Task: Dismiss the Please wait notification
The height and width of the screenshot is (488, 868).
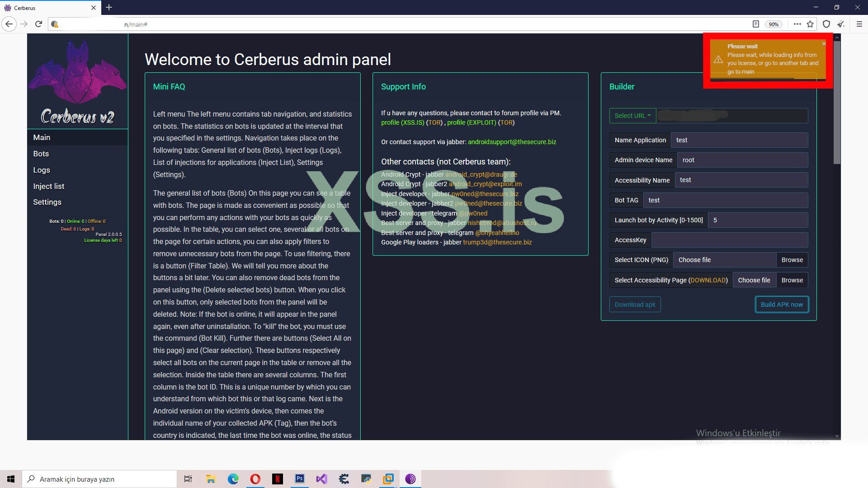Action: [x=824, y=44]
